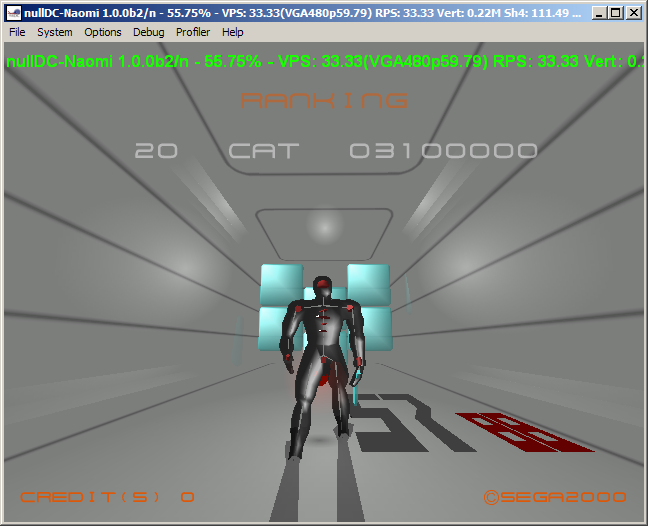Minimize the nullDC-Naomi window
This screenshot has width=648, height=526.
[x=599, y=13]
